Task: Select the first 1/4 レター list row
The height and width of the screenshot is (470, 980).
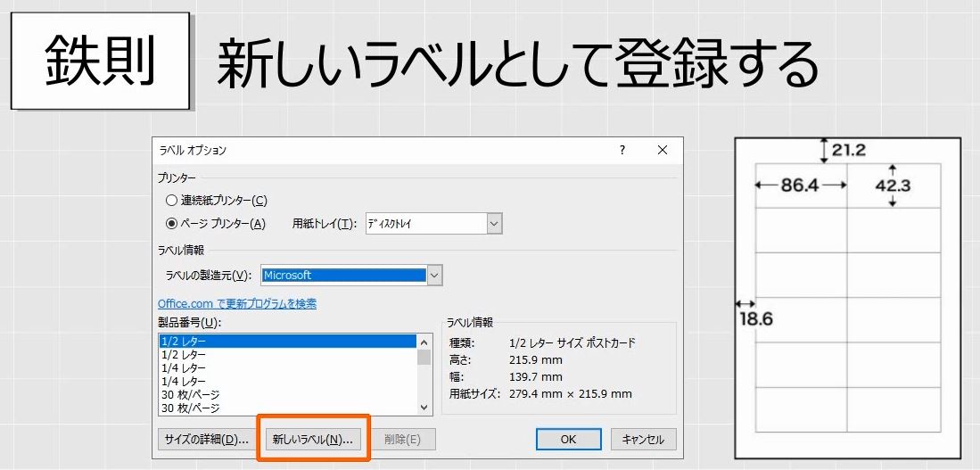Action: click(x=287, y=368)
